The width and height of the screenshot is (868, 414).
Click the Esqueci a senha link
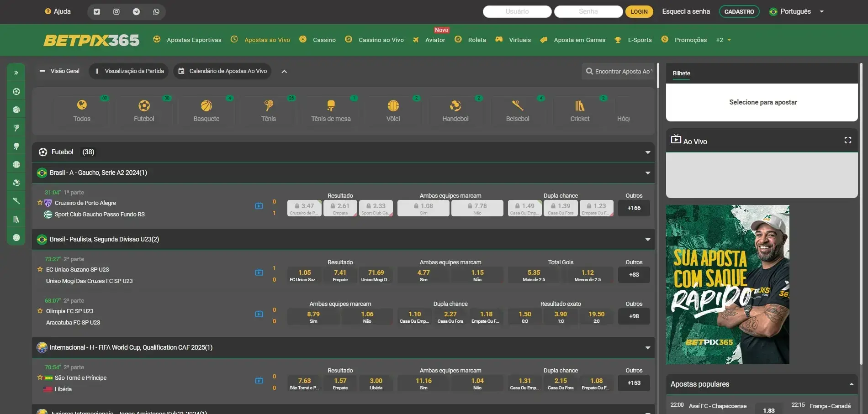pyautogui.click(x=686, y=11)
